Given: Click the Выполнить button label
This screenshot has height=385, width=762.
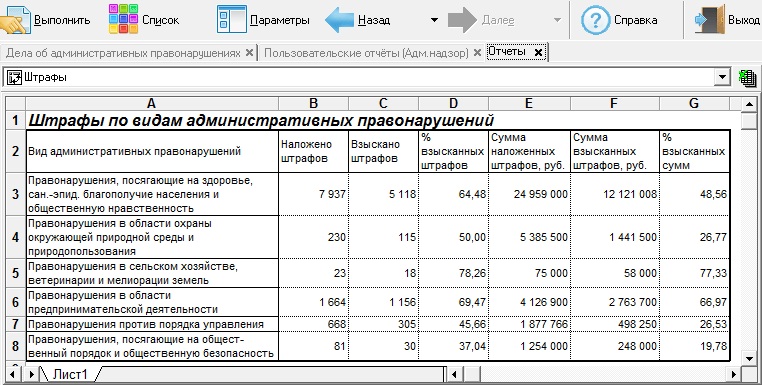Looking at the screenshot, I should point(62,20).
